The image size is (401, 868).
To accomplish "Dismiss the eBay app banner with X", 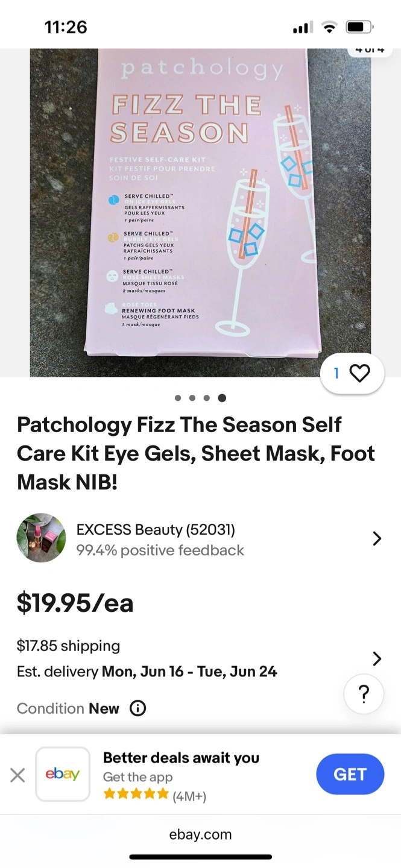I will click(x=17, y=775).
